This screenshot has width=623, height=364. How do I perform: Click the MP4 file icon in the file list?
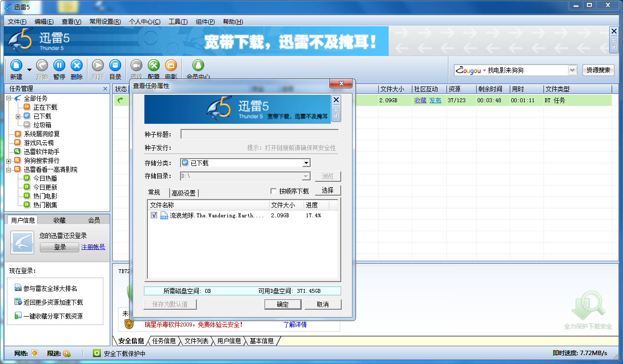tap(164, 215)
